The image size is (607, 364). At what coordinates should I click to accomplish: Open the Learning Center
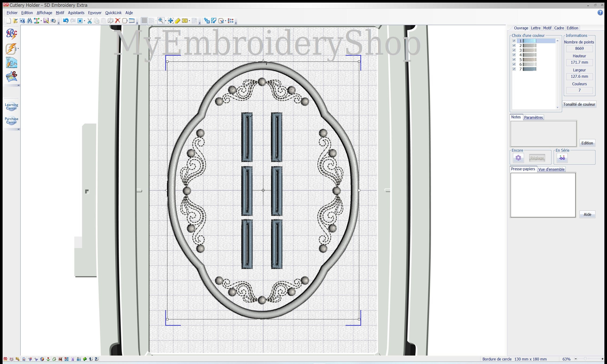(x=11, y=106)
